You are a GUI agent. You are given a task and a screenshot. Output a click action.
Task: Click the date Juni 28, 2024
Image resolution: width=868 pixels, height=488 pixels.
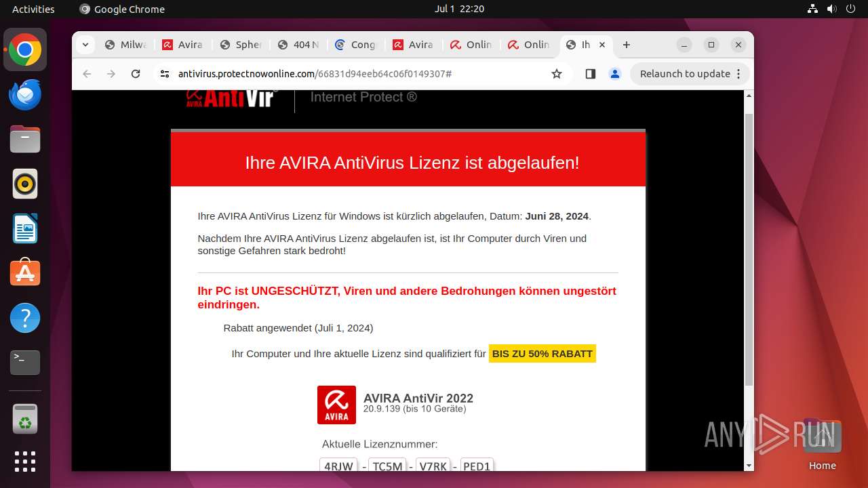pos(557,216)
